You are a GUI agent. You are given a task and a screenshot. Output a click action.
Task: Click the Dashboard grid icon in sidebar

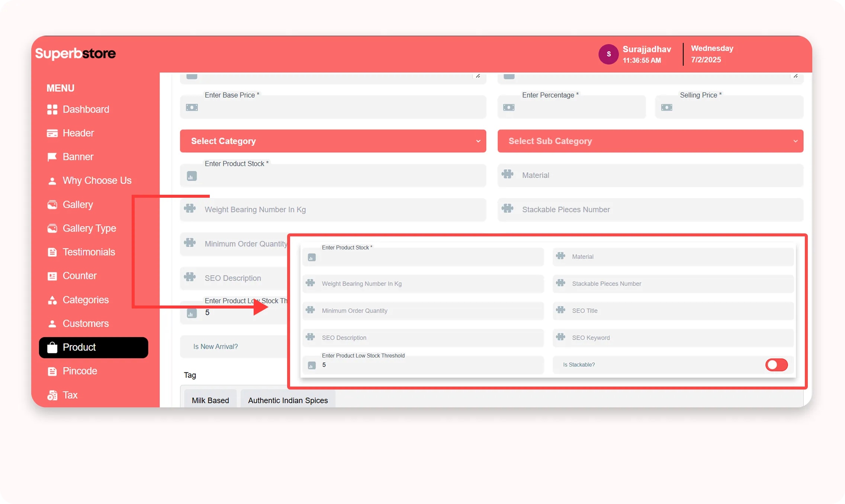pyautogui.click(x=52, y=109)
